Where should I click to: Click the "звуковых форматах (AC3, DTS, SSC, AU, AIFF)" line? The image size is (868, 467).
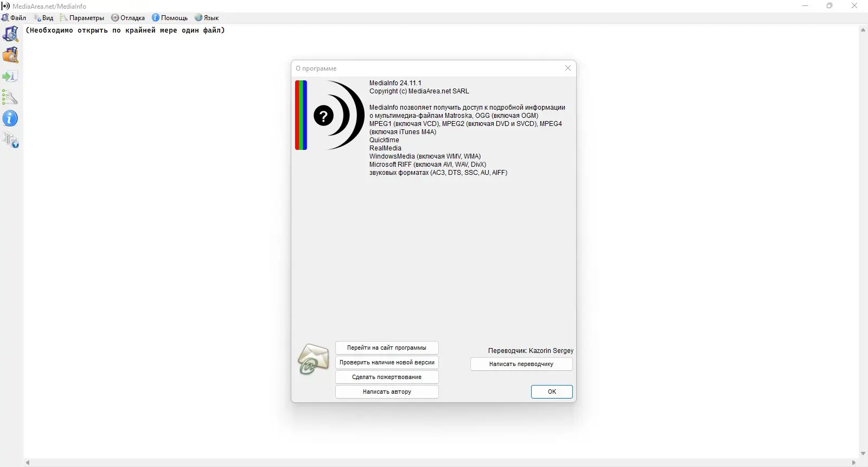click(x=438, y=173)
